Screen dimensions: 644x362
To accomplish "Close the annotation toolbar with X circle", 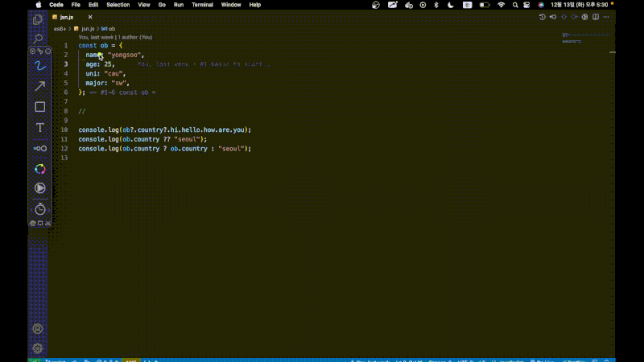I will tap(32, 51).
